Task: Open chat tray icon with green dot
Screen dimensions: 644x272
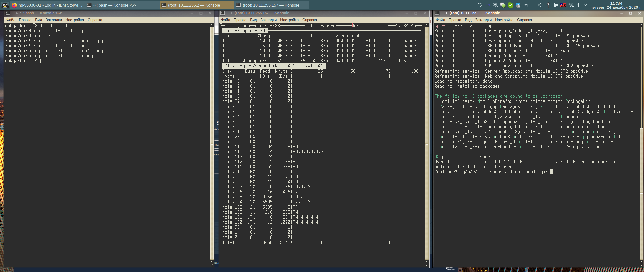Action: click(x=503, y=5)
